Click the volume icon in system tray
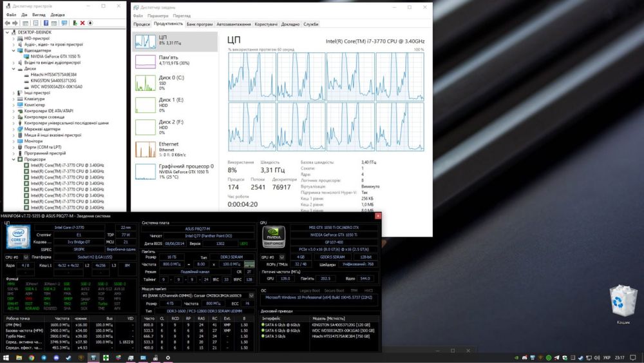This screenshot has width=644, height=363. point(597,358)
